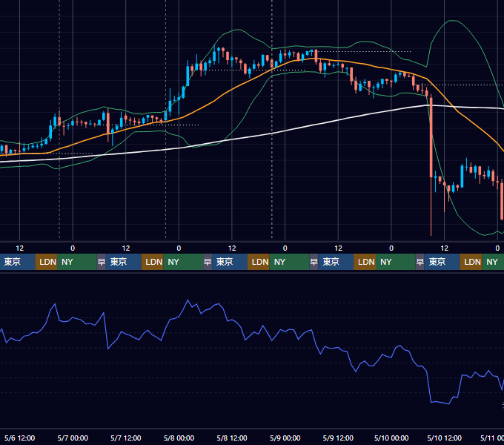
Task: Select the 東京 session label at 5/8 12:00
Action: [230, 262]
